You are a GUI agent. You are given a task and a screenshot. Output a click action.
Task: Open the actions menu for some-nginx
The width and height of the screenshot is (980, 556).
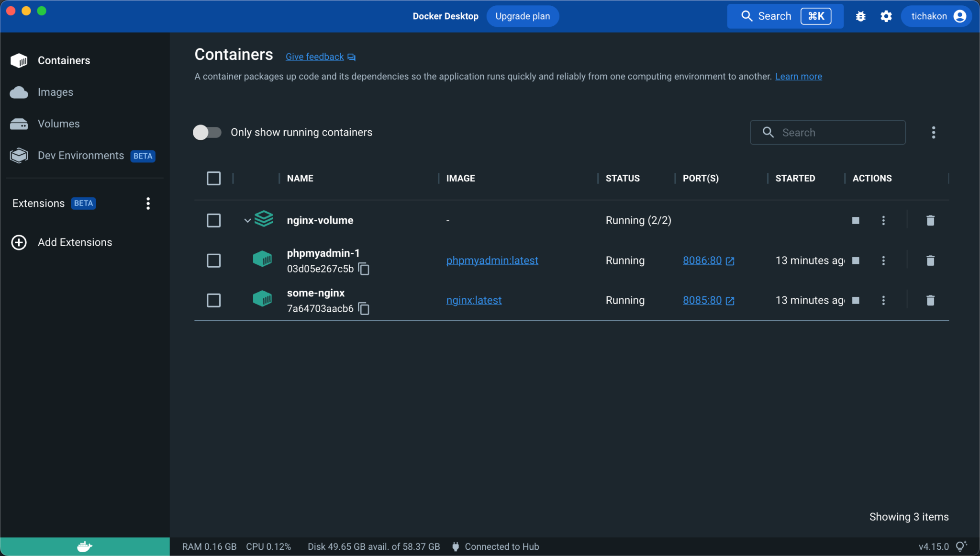883,300
